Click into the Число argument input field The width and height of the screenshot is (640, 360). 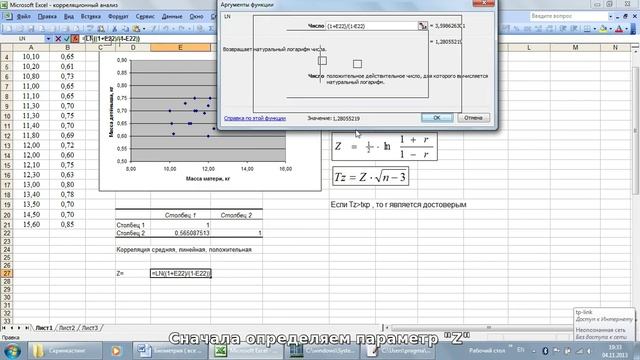click(371, 26)
